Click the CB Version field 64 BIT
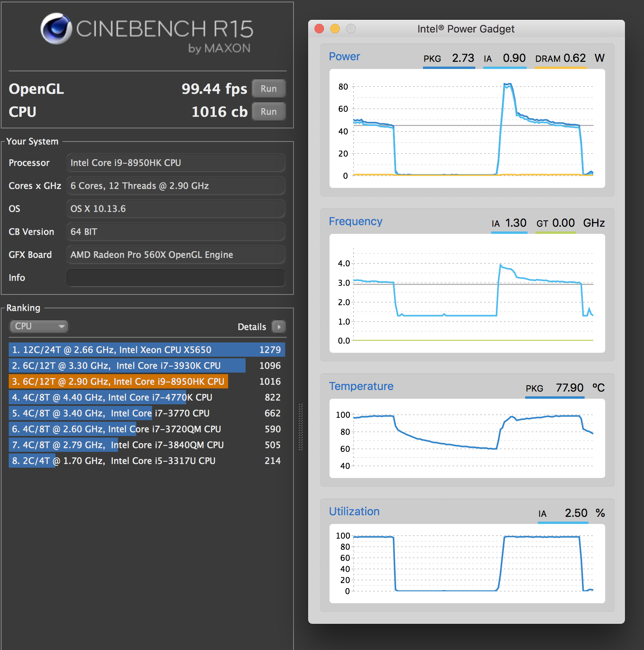Viewport: 644px width, 650px height. (x=175, y=231)
